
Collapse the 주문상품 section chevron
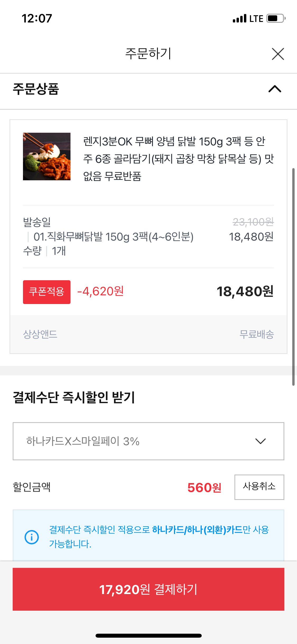(275, 89)
